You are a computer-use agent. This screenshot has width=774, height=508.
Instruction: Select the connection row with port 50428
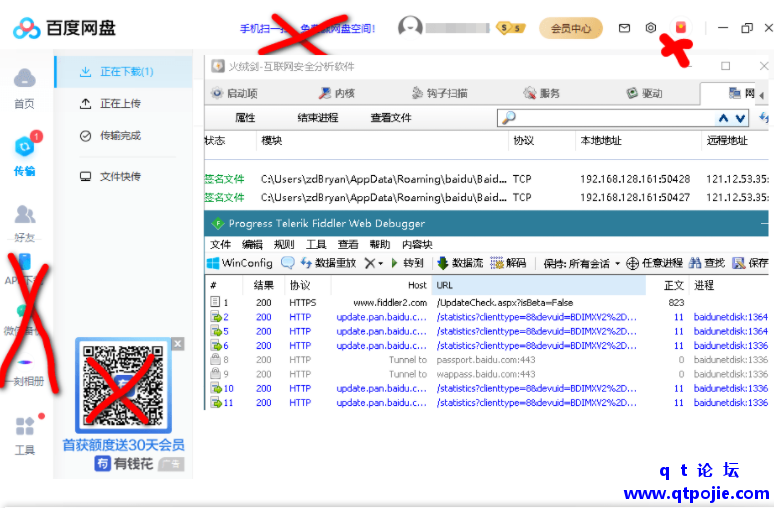486,179
